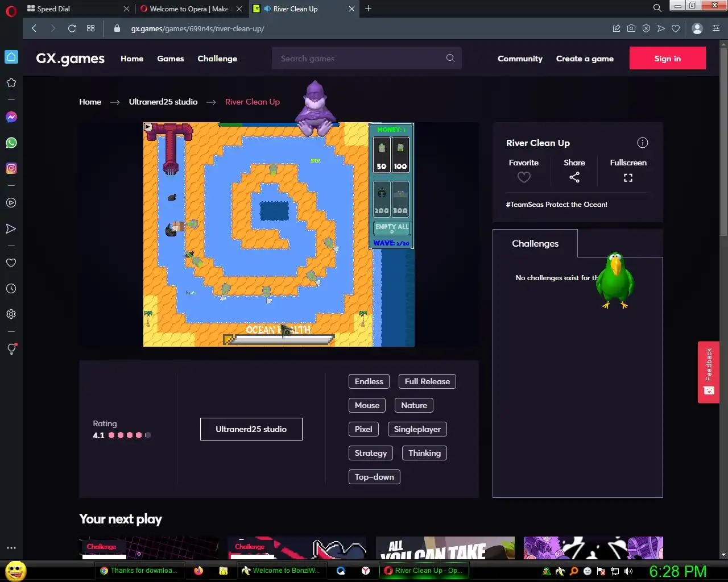The height and width of the screenshot is (582, 728).
Task: Click the address bar heart bookmark icon
Action: pos(676,28)
